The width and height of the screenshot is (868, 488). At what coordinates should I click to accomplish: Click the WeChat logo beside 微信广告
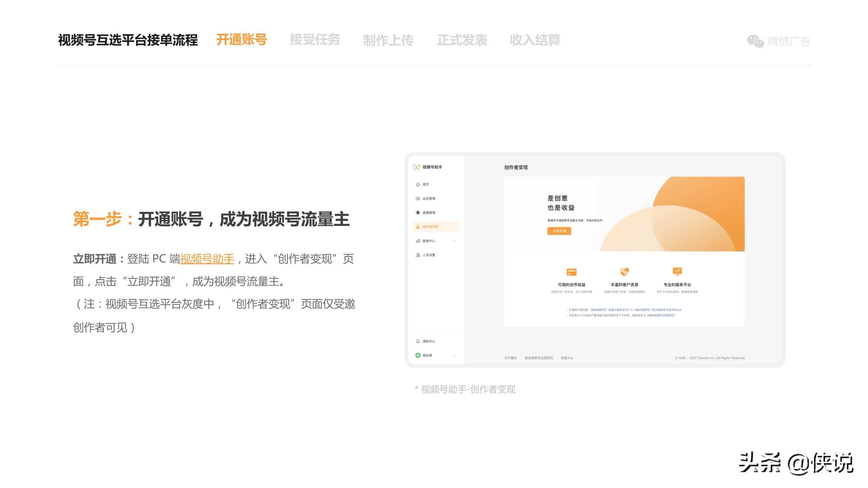(755, 41)
